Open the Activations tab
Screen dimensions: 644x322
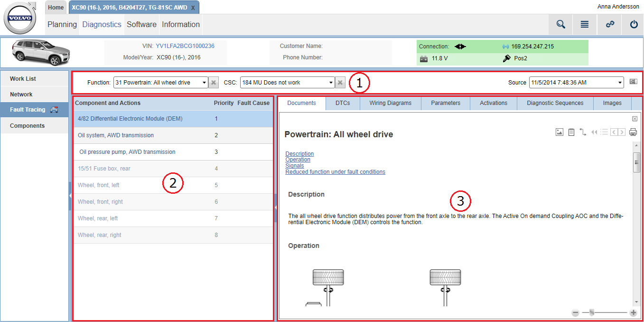pyautogui.click(x=494, y=103)
